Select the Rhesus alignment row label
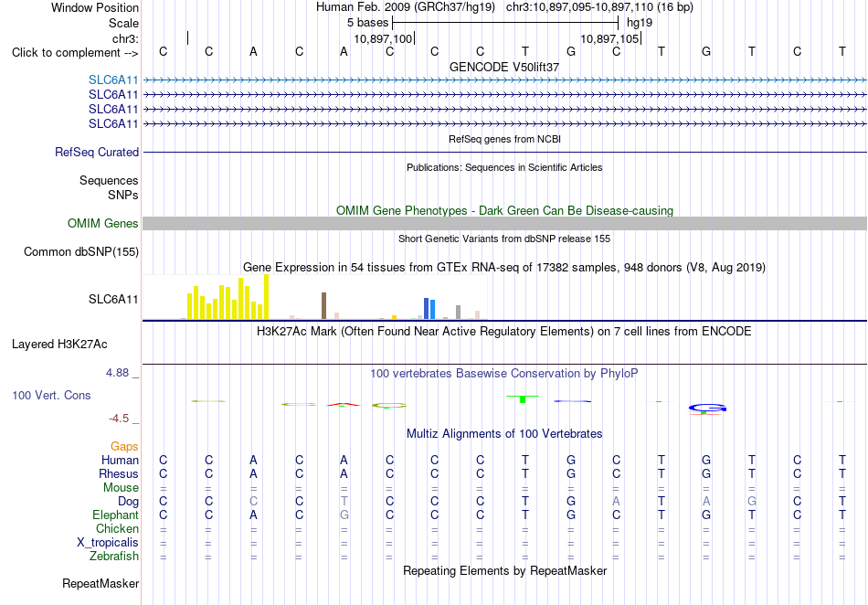Image resolution: width=868 pixels, height=605 pixels. click(x=119, y=474)
